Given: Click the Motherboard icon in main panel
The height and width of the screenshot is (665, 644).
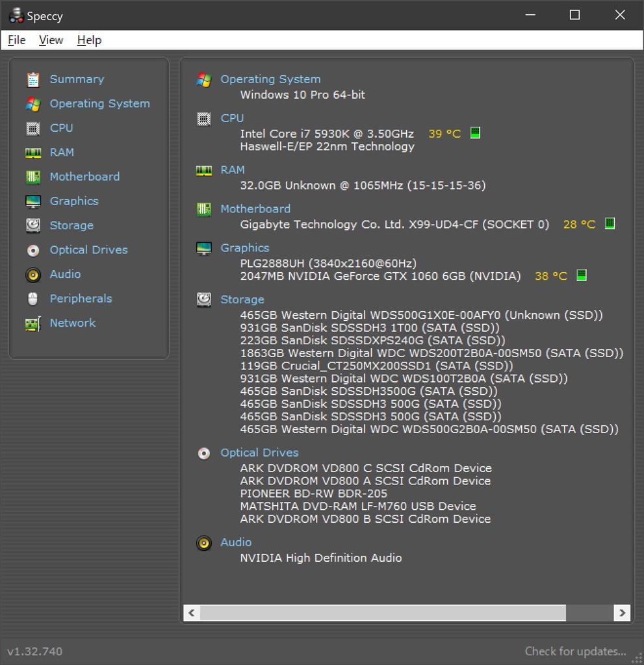Looking at the screenshot, I should pyautogui.click(x=204, y=209).
